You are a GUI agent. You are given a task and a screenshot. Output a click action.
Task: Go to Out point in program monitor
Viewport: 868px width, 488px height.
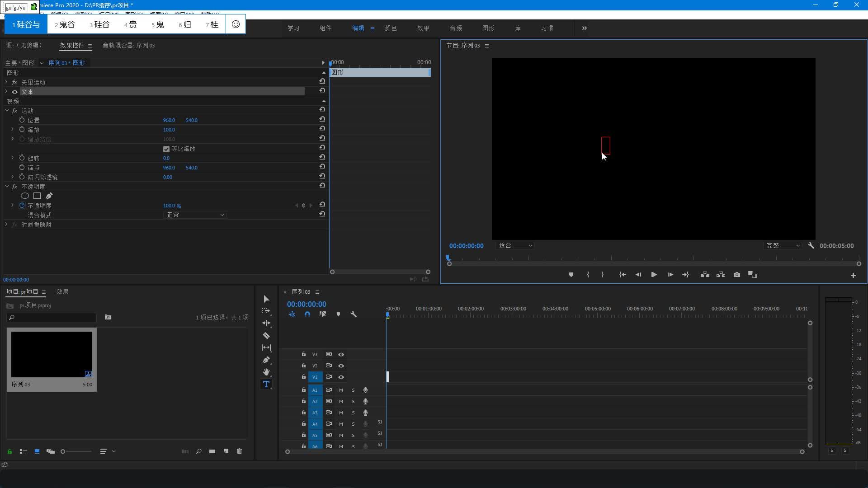coord(685,275)
